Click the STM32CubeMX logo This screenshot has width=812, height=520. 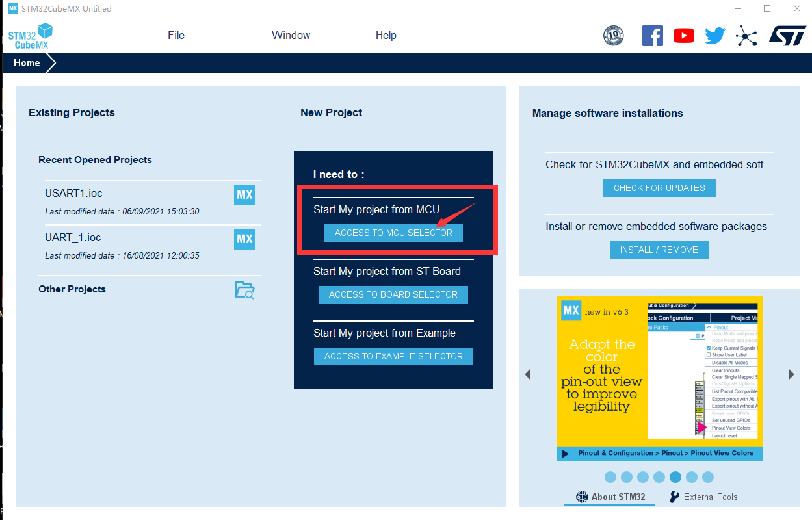click(30, 36)
